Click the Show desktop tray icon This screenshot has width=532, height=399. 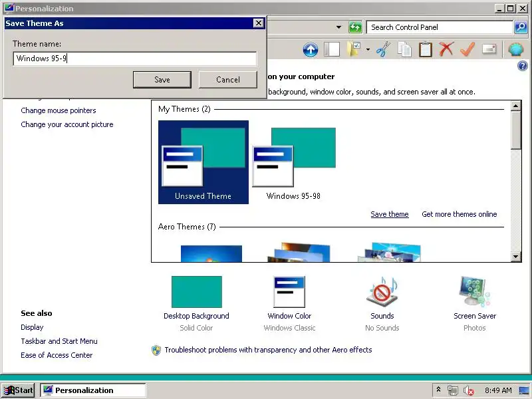tap(524, 390)
